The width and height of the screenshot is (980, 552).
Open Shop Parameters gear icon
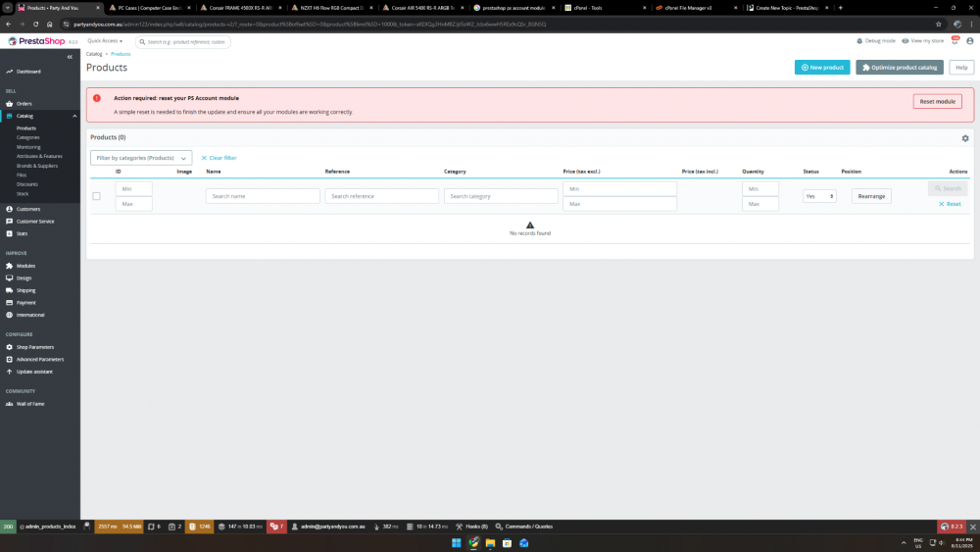(x=10, y=347)
